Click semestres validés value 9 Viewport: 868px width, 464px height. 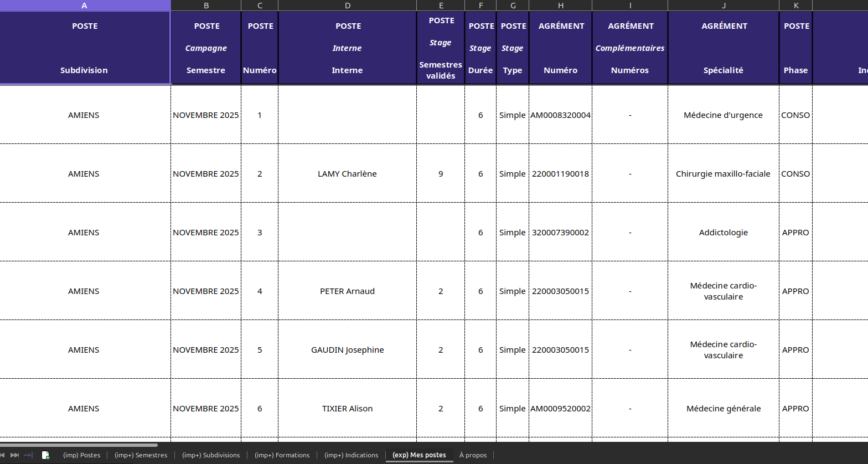tap(441, 174)
